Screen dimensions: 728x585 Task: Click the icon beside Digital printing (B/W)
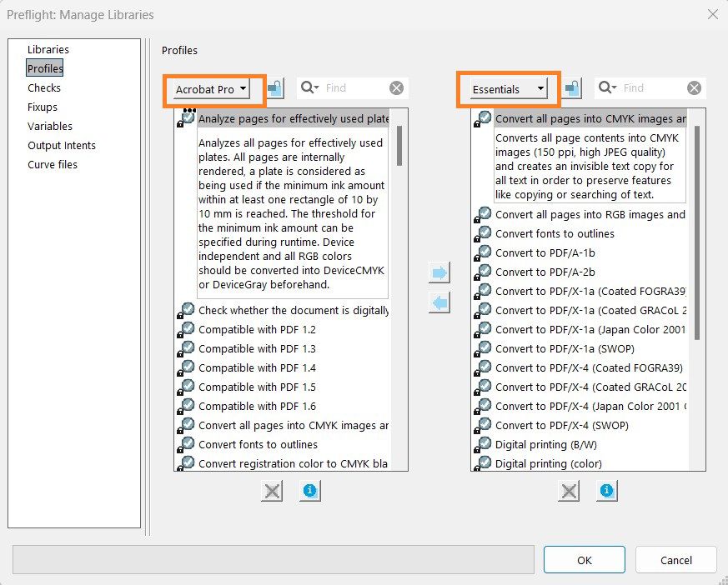(482, 445)
